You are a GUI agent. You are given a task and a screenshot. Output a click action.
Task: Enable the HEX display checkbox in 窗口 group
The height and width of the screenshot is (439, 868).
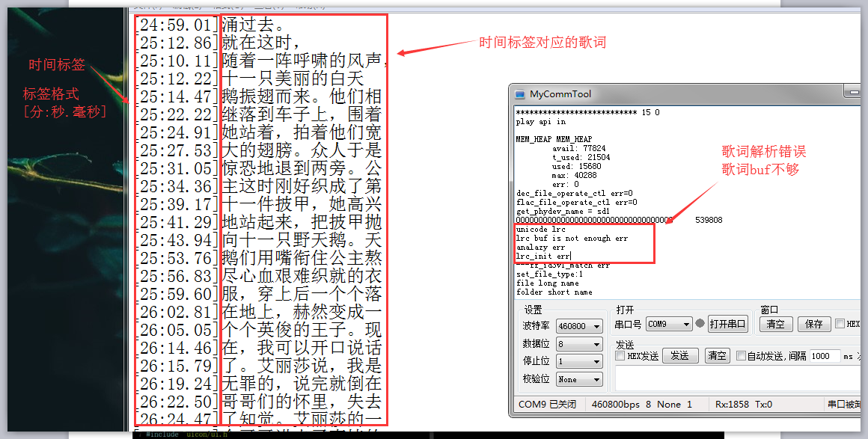click(840, 324)
